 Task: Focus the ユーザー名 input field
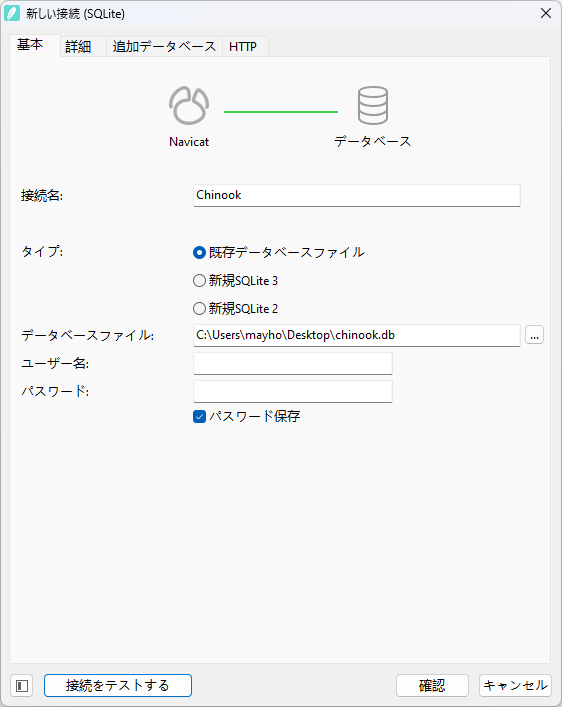(293, 363)
